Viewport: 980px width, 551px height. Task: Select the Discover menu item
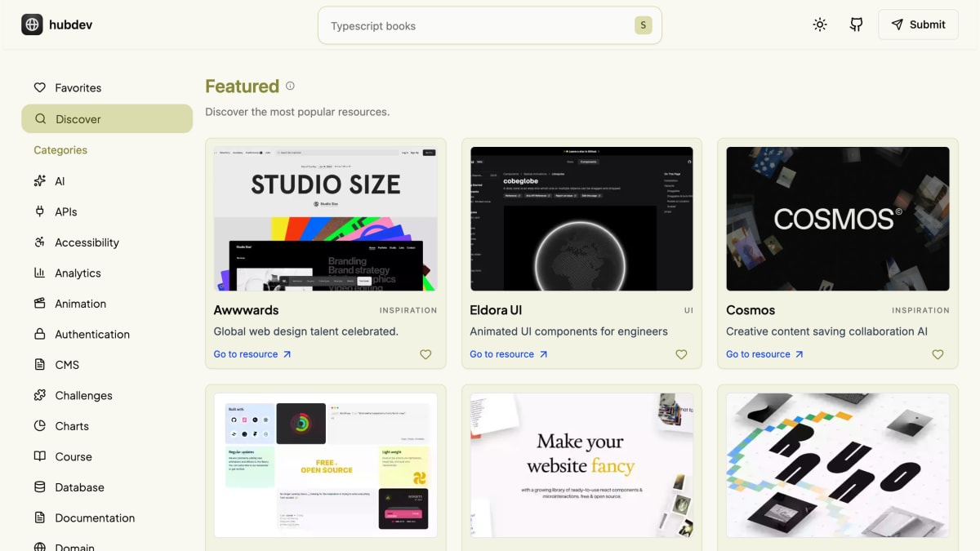[107, 118]
